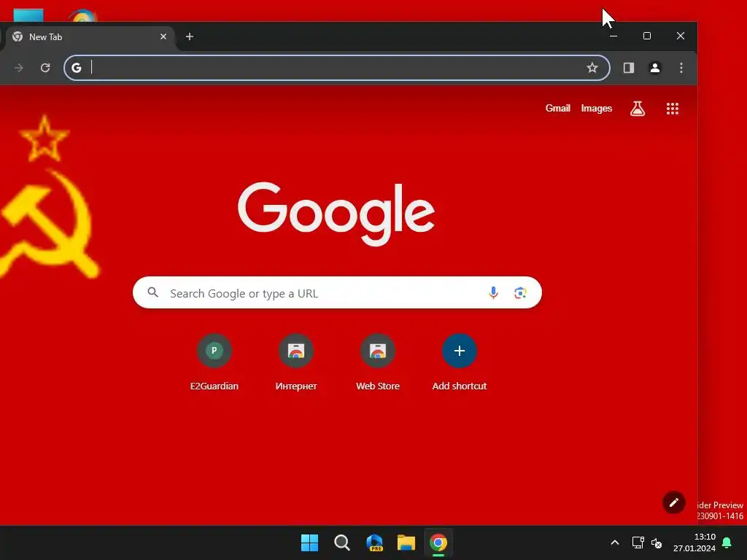Viewport: 747px width, 560px height.
Task: Open network status in the system tray
Action: click(x=638, y=542)
